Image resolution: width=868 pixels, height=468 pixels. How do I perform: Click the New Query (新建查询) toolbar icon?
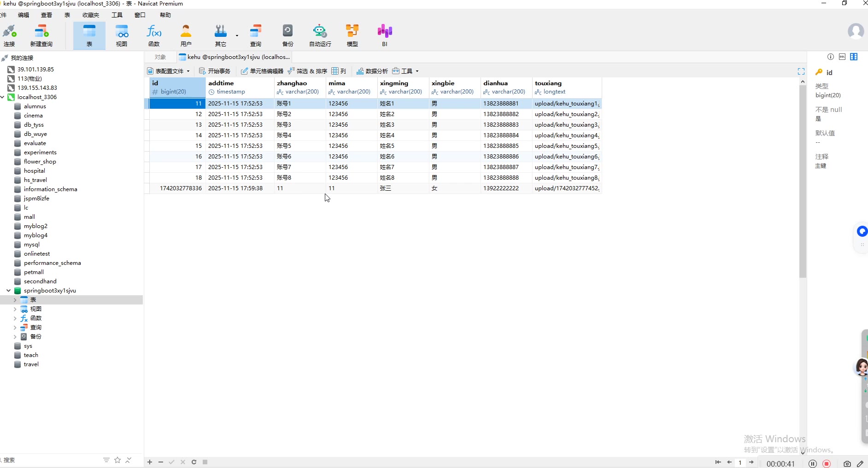pos(41,35)
